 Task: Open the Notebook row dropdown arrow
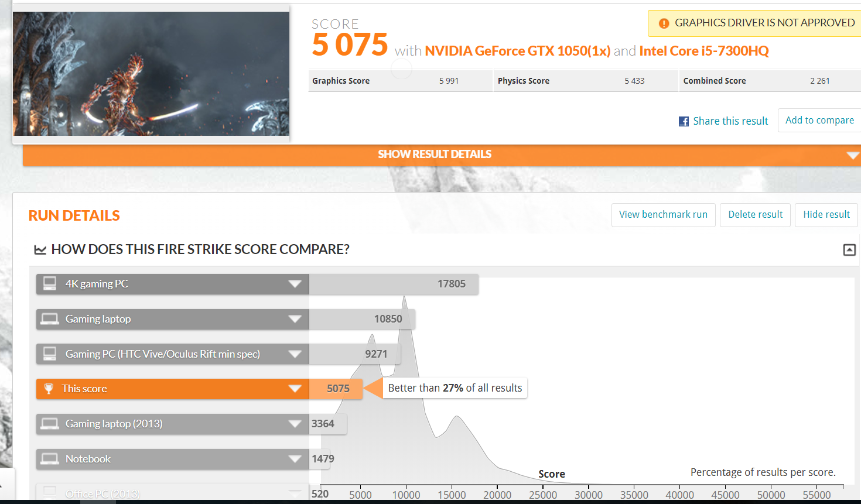coord(295,459)
